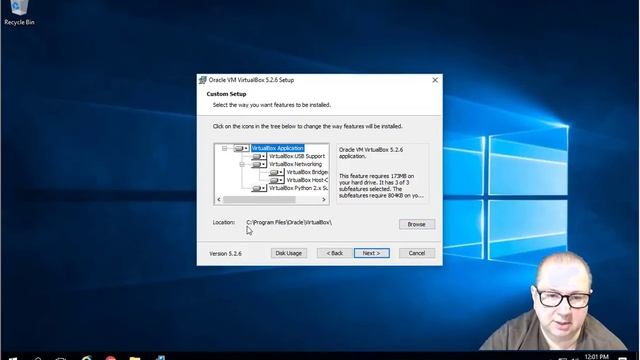Click the install location path C:\Program Files\Oracle\VirtualBox\

(x=289, y=222)
